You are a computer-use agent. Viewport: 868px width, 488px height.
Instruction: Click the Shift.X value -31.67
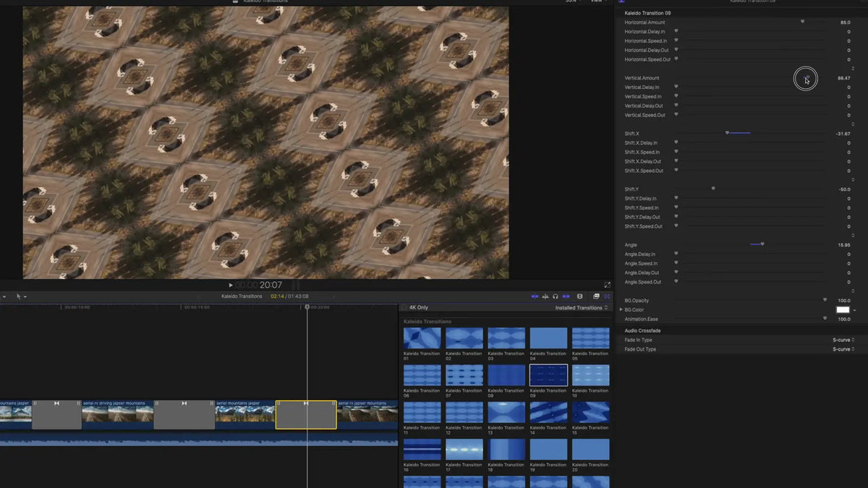coord(843,134)
